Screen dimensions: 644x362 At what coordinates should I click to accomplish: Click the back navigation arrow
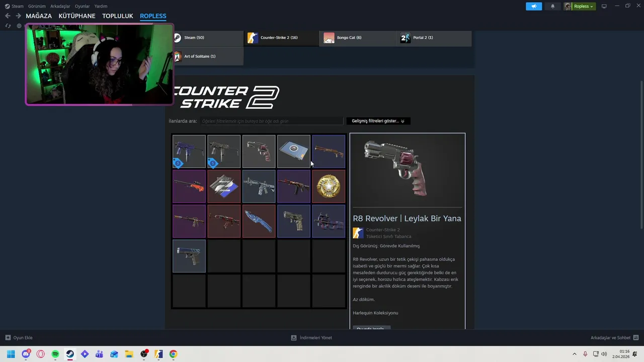(8, 16)
